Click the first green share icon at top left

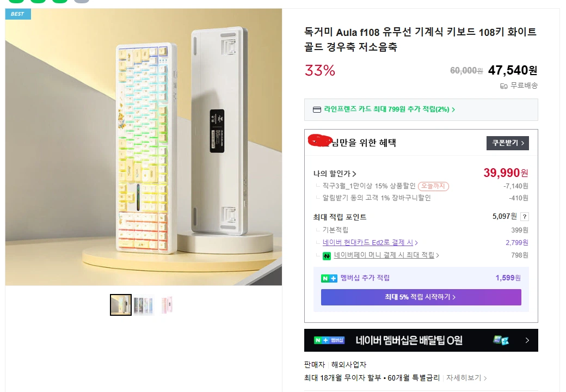point(15,3)
